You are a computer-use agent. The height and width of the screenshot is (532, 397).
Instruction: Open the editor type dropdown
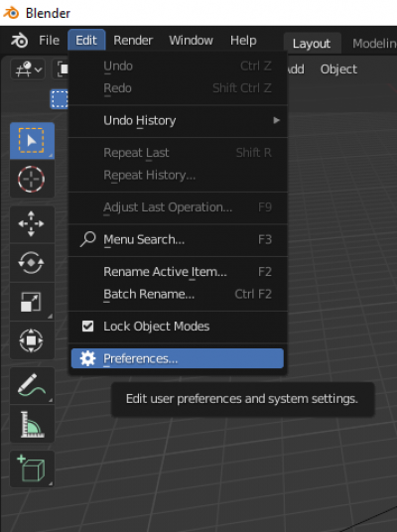point(28,69)
